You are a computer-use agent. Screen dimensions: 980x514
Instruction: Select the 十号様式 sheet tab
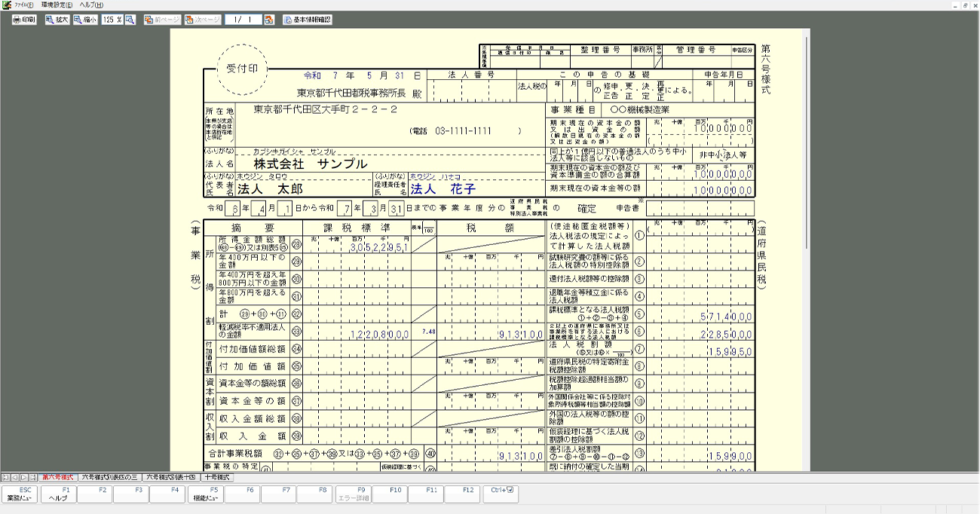[x=217, y=477]
